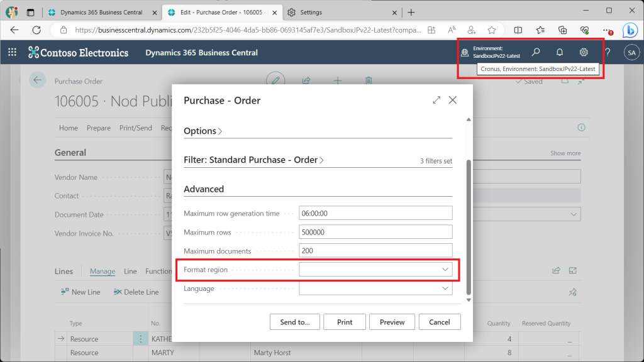Click the scroll up arrow in dialog
The image size is (644, 362).
coord(469,119)
